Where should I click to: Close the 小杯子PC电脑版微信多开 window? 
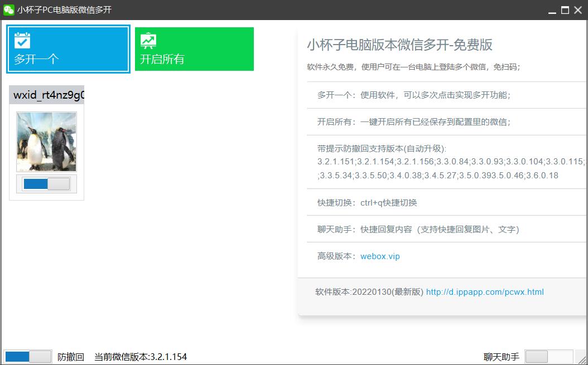[578, 10]
